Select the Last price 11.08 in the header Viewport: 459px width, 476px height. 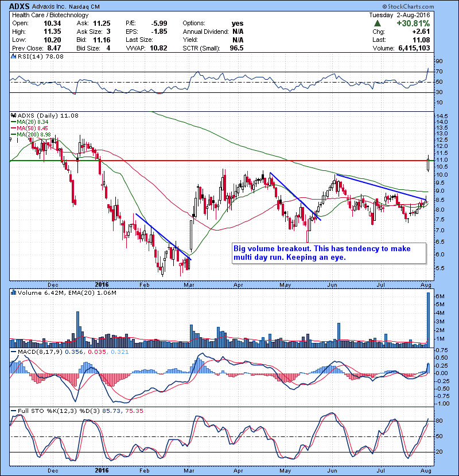pos(421,40)
